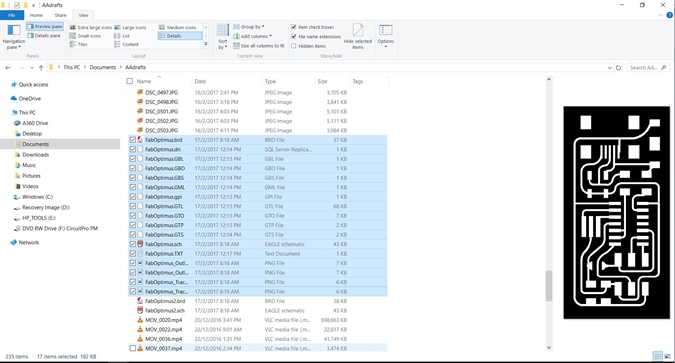Refresh the AAdrafts folder view
This screenshot has height=363, width=675.
pos(619,68)
